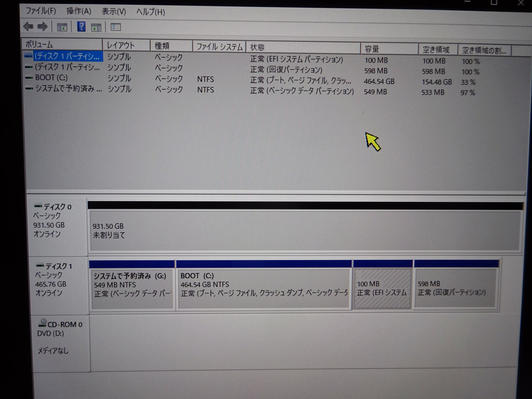Click the ディスク 0 disk icon
The image size is (532, 399).
pos(38,207)
